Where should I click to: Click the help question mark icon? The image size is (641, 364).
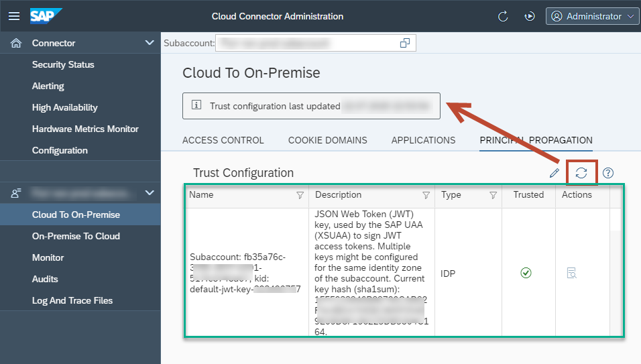point(608,173)
